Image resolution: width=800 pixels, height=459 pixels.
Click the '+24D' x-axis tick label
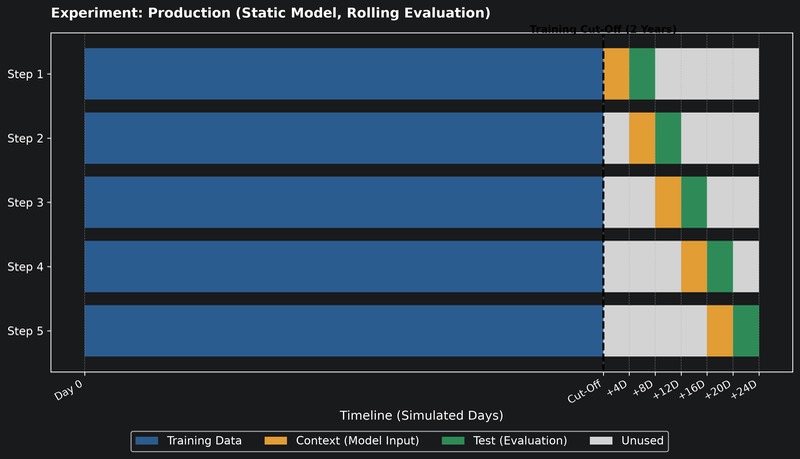744,390
